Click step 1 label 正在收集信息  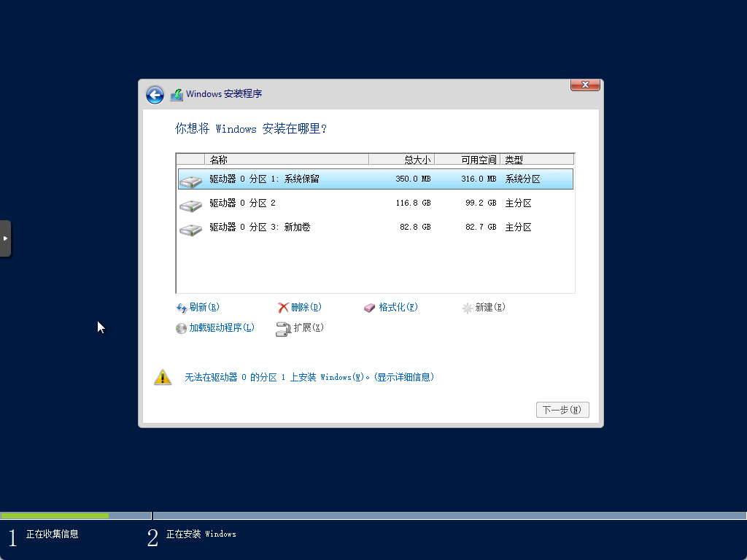click(x=53, y=534)
